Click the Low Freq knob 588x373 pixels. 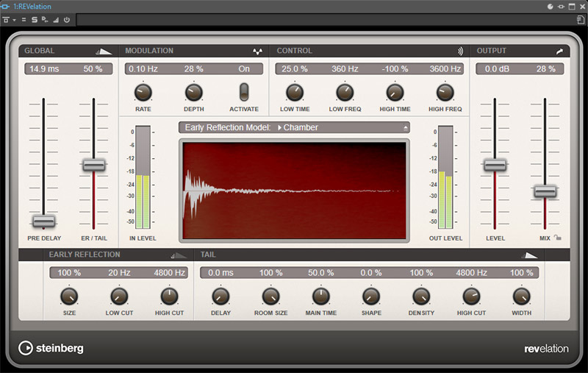(x=345, y=92)
